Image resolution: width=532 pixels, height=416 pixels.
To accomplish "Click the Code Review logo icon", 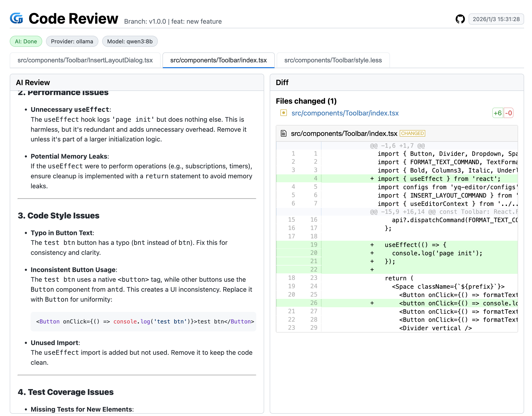I will coord(16,18).
